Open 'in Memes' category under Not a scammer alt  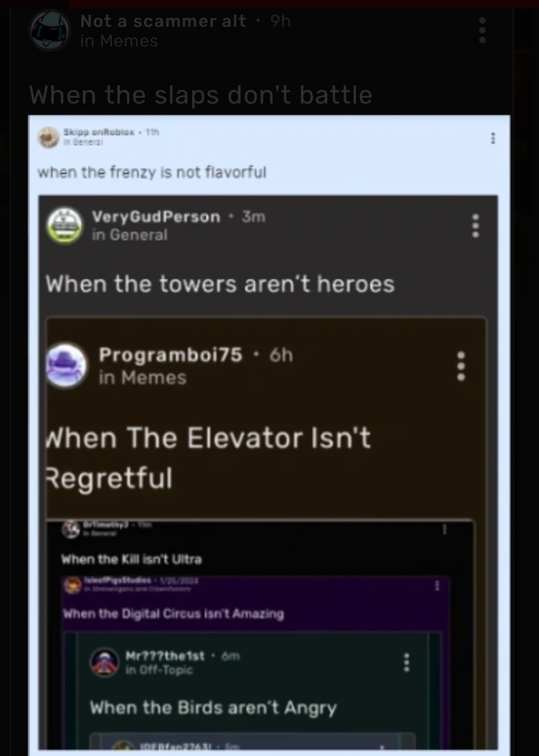click(x=119, y=41)
